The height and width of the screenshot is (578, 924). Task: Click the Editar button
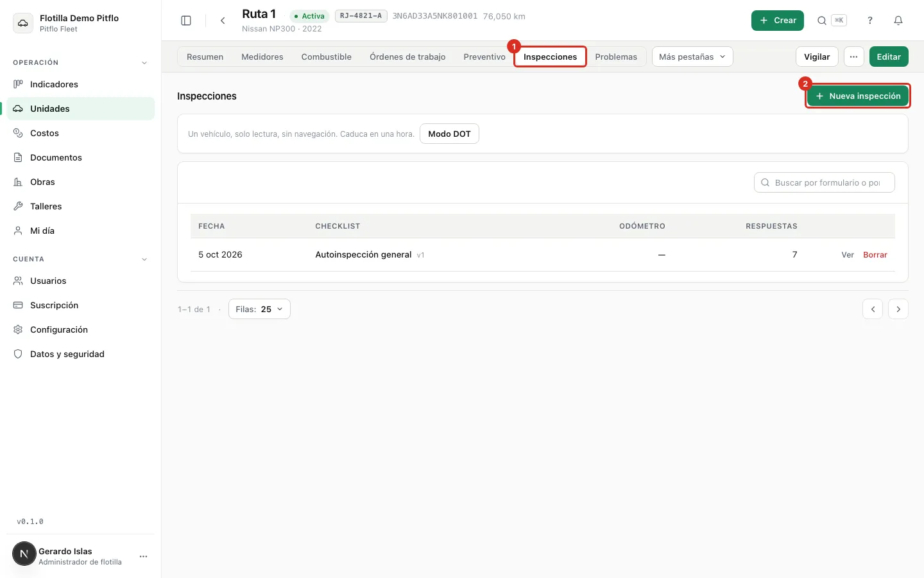pos(889,57)
